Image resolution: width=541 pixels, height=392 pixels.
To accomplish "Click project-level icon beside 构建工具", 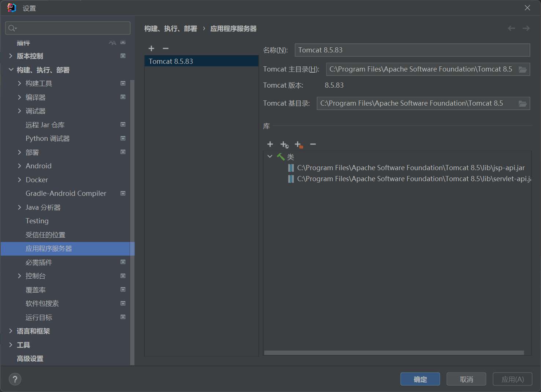I will pyautogui.click(x=123, y=83).
